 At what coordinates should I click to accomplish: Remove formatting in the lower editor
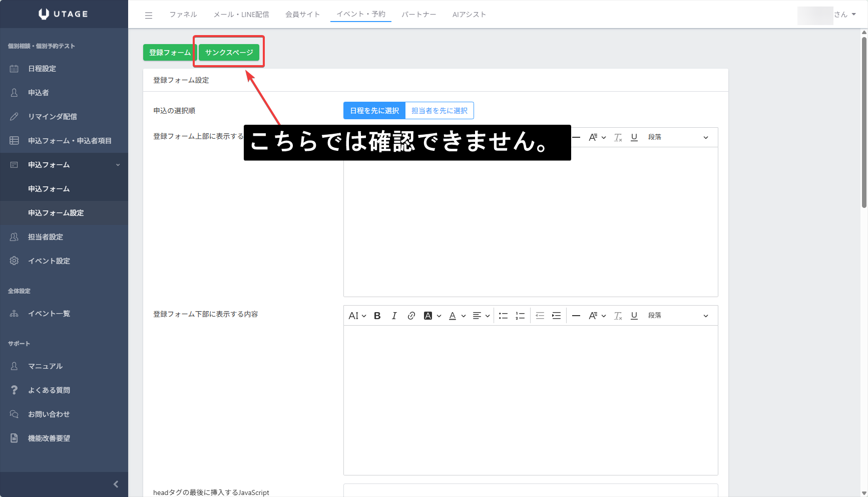(x=618, y=316)
